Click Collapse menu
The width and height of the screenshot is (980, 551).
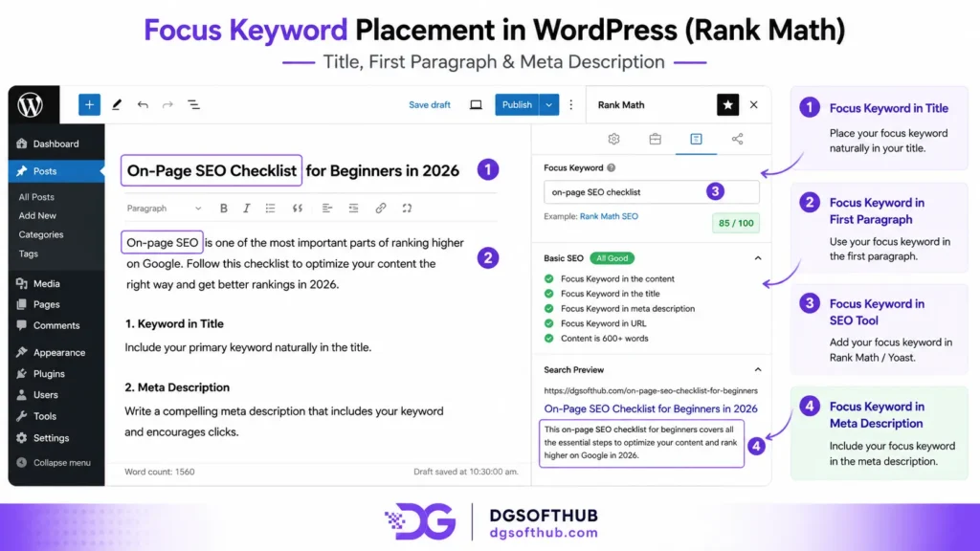(x=54, y=463)
